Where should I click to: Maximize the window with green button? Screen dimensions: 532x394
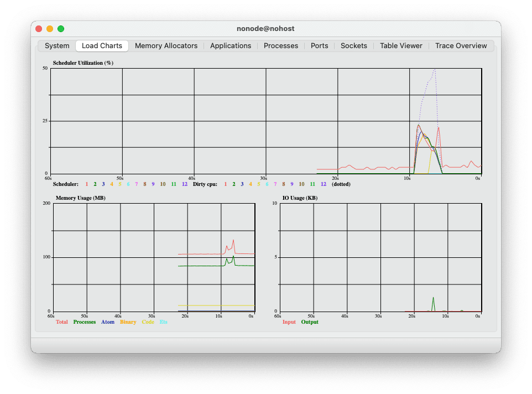point(61,29)
